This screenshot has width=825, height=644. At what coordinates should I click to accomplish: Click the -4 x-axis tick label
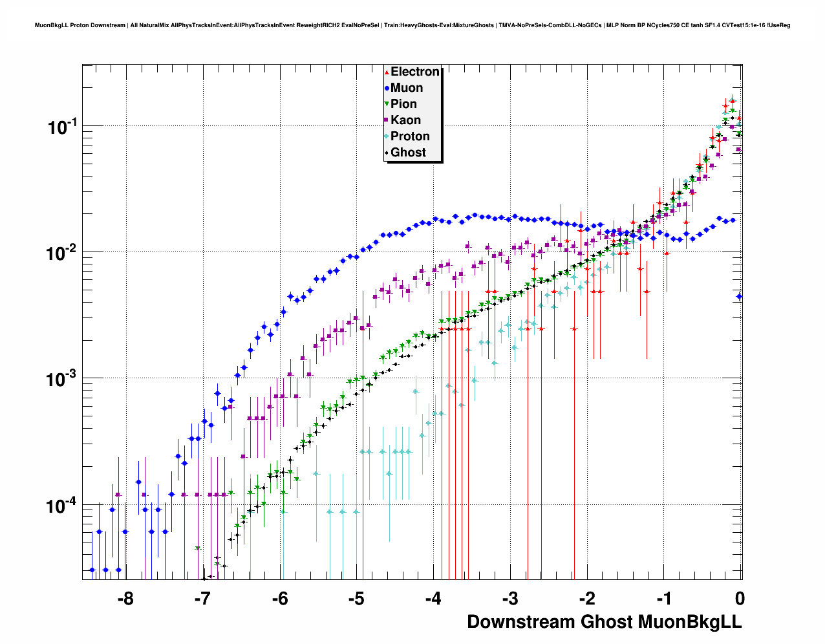click(x=433, y=598)
